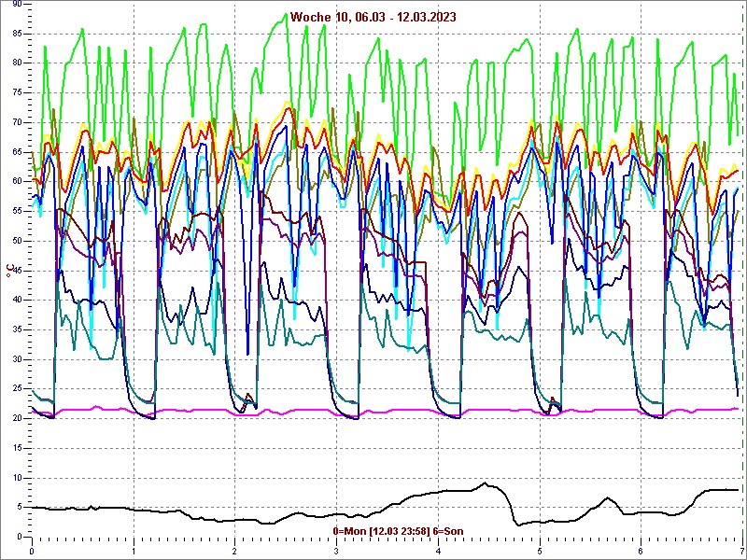Select day marker "1" on the x-axis
This screenshot has width=747, height=560.
[134, 551]
